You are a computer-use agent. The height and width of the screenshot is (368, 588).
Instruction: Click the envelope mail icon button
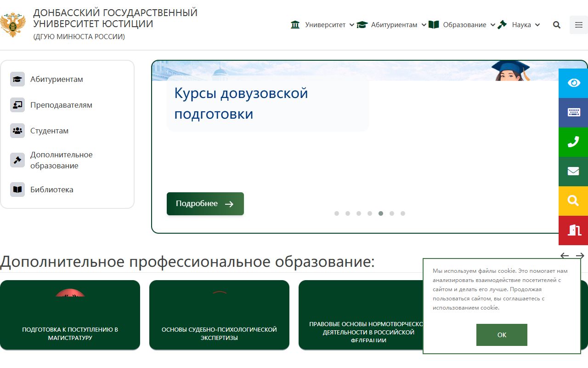573,172
